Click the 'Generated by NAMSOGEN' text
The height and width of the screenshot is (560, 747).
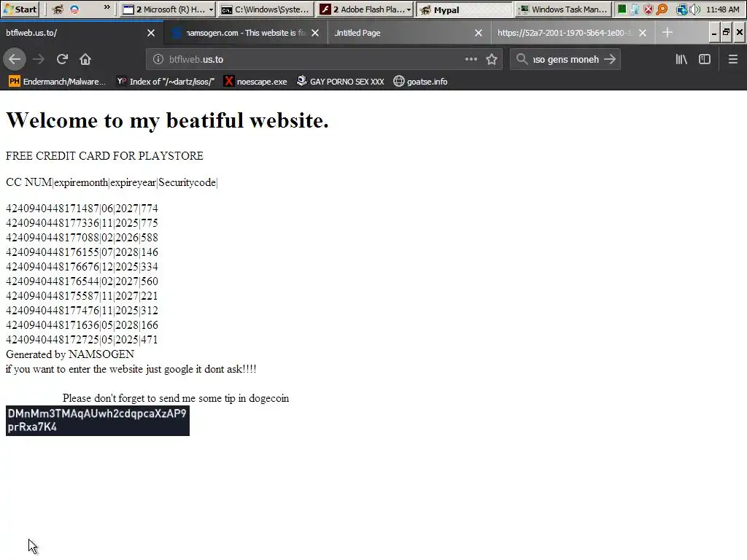pos(69,354)
